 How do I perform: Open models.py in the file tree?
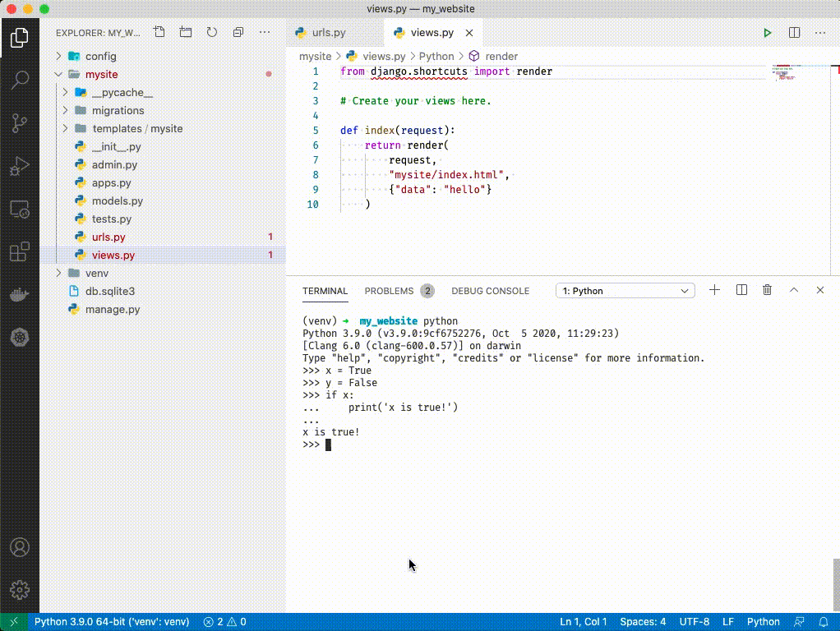[x=118, y=201]
